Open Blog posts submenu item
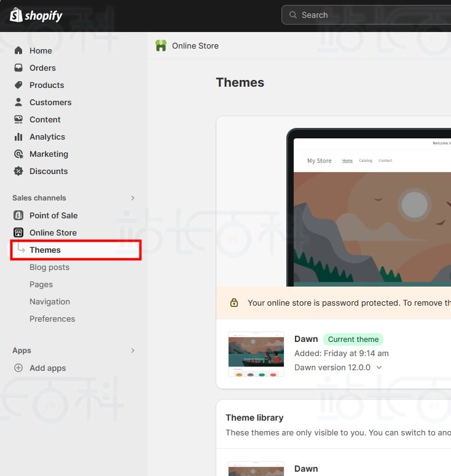Screen dimensions: 451x476 coord(49,267)
